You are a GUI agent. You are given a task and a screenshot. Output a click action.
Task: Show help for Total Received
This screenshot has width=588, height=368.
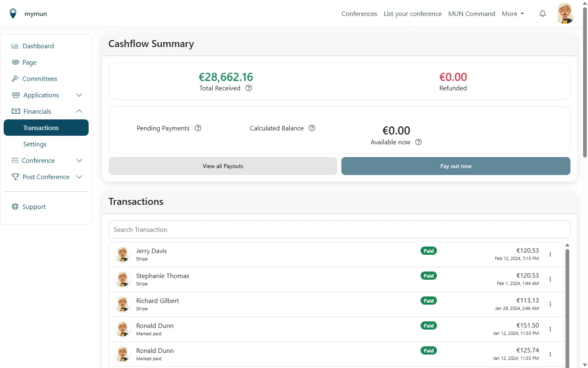coord(249,88)
